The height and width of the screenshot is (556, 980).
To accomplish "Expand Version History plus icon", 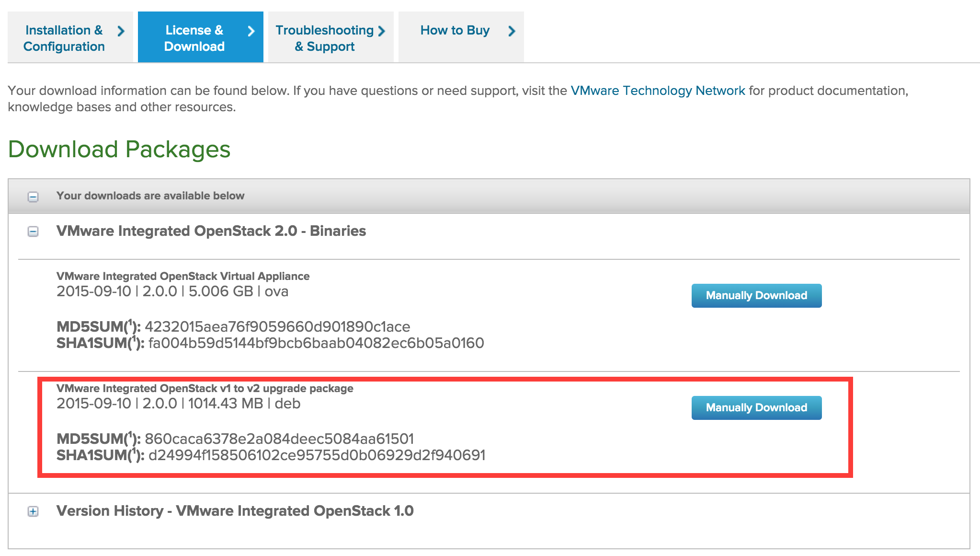I will 33,511.
